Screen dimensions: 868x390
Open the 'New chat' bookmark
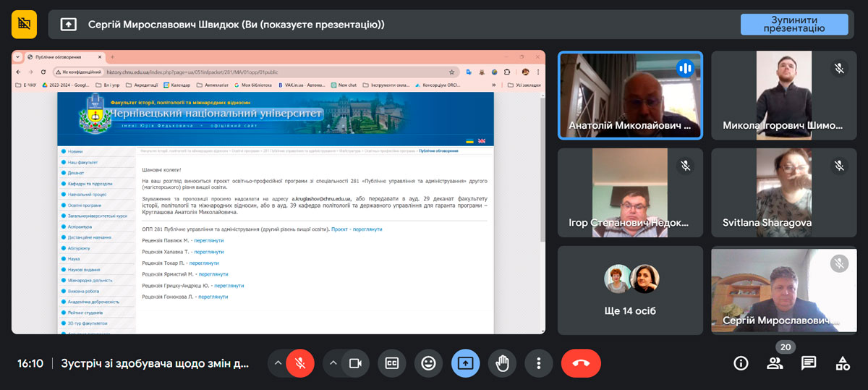pos(344,85)
